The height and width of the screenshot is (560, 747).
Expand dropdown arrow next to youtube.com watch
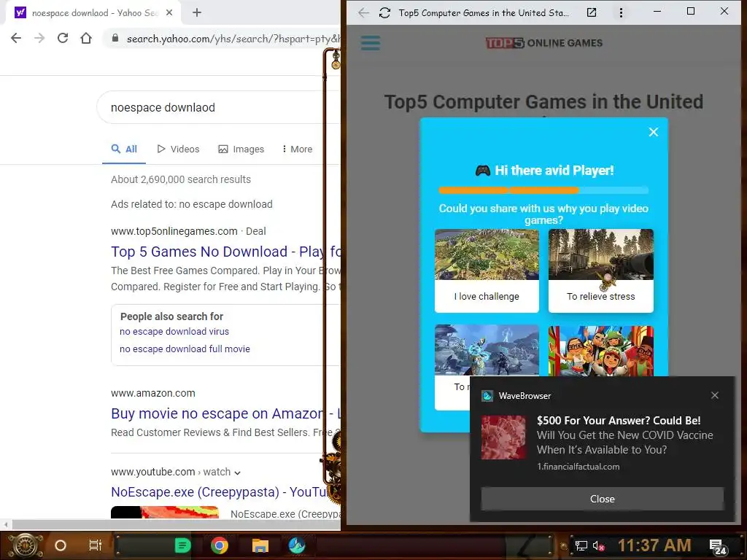tap(237, 472)
